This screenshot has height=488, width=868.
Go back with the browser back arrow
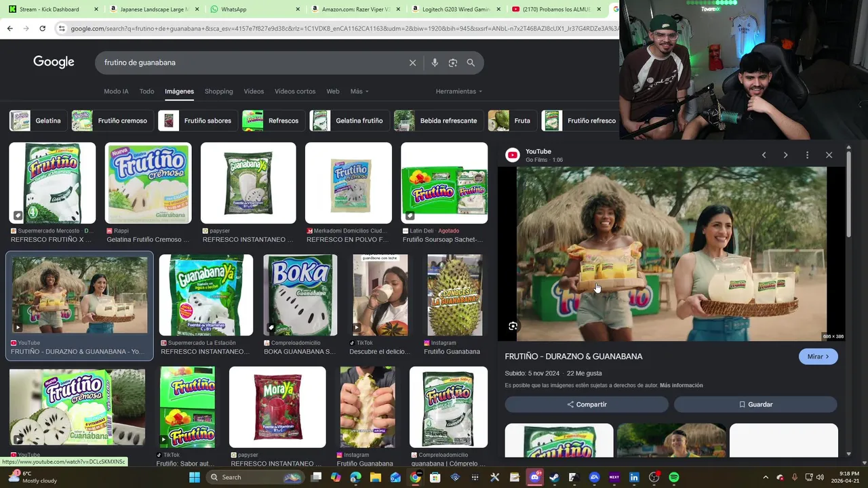click(9, 28)
